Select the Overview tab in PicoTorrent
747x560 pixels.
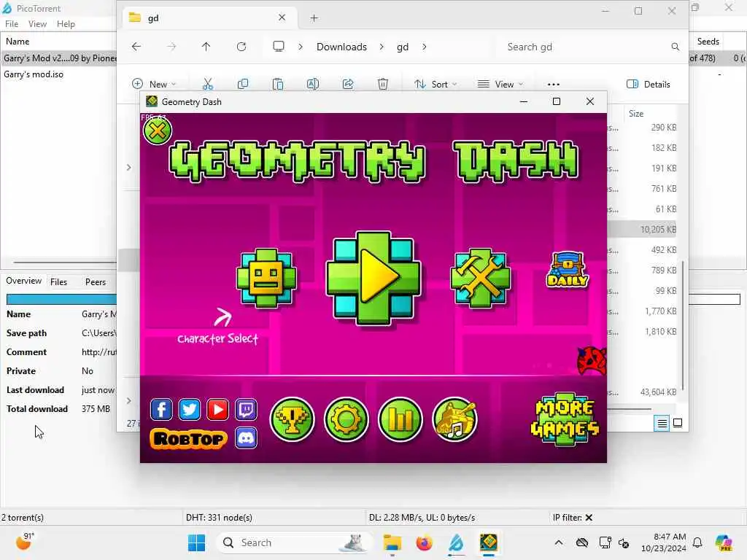point(23,281)
